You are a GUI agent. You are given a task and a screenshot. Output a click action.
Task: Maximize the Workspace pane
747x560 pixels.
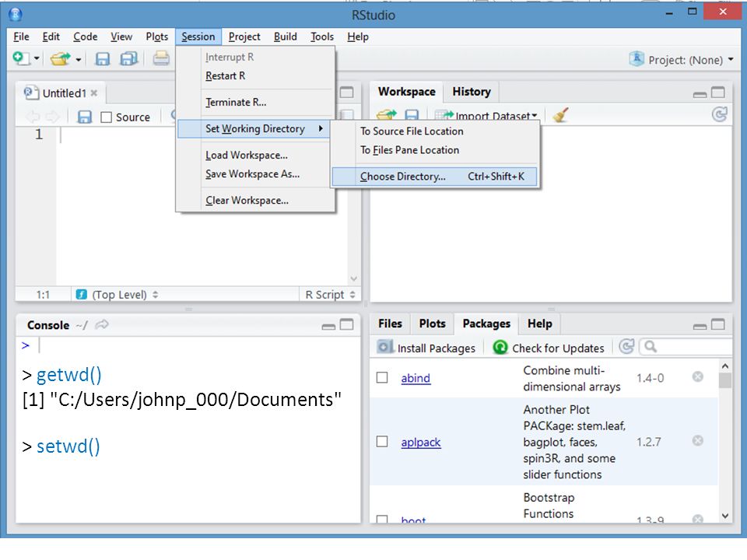[x=718, y=93]
